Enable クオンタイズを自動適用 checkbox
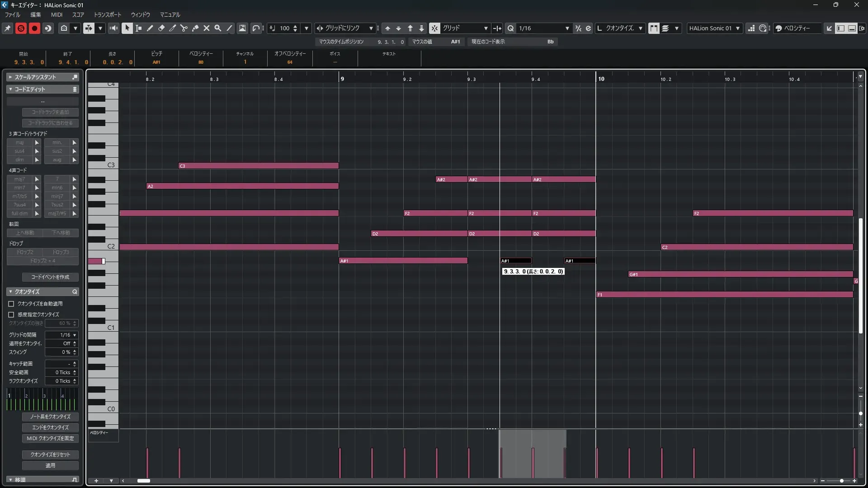 (11, 304)
